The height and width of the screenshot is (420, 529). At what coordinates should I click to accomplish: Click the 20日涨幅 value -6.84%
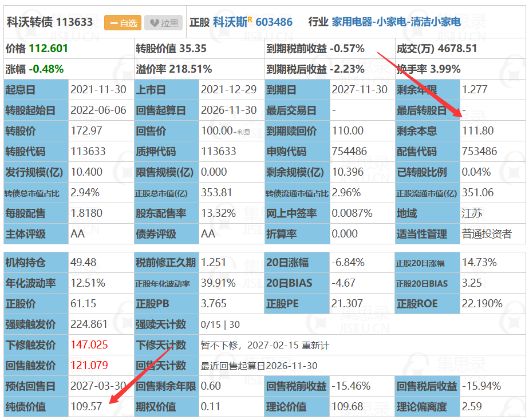(348, 262)
